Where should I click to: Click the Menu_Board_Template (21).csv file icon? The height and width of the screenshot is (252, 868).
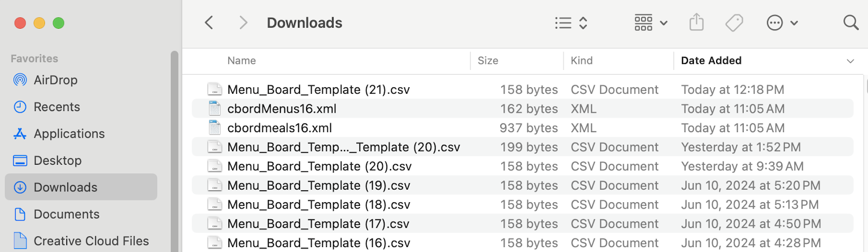(x=215, y=89)
